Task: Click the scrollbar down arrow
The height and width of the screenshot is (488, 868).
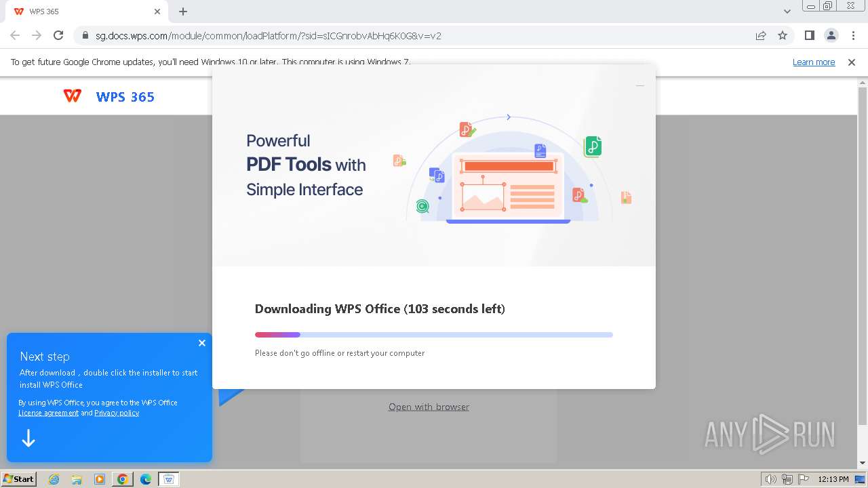Action: (x=863, y=464)
